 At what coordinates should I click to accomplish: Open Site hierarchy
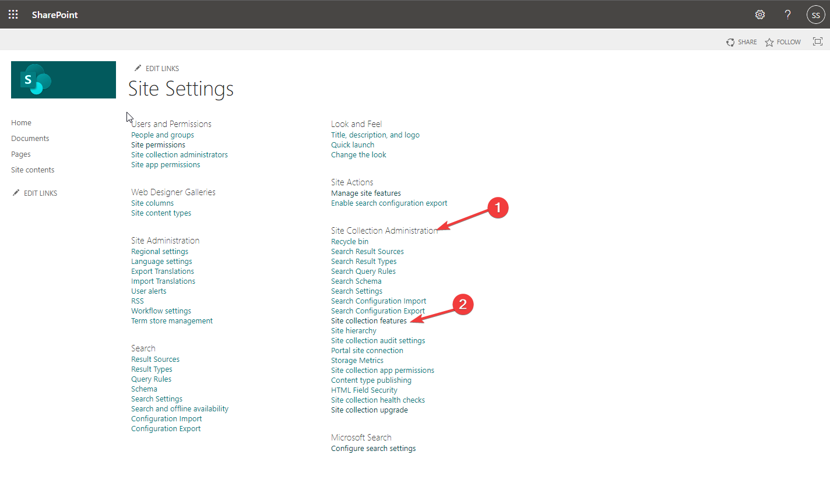tap(354, 330)
